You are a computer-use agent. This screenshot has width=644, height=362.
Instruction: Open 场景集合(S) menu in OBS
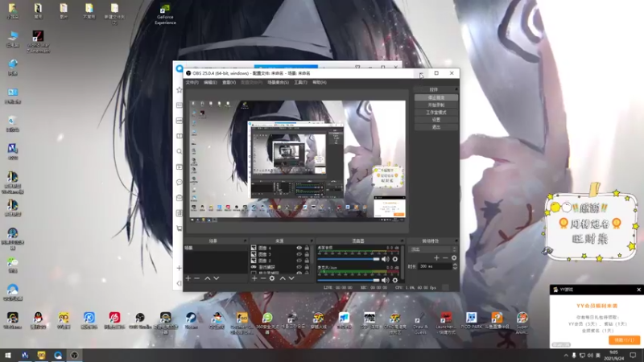(x=278, y=83)
